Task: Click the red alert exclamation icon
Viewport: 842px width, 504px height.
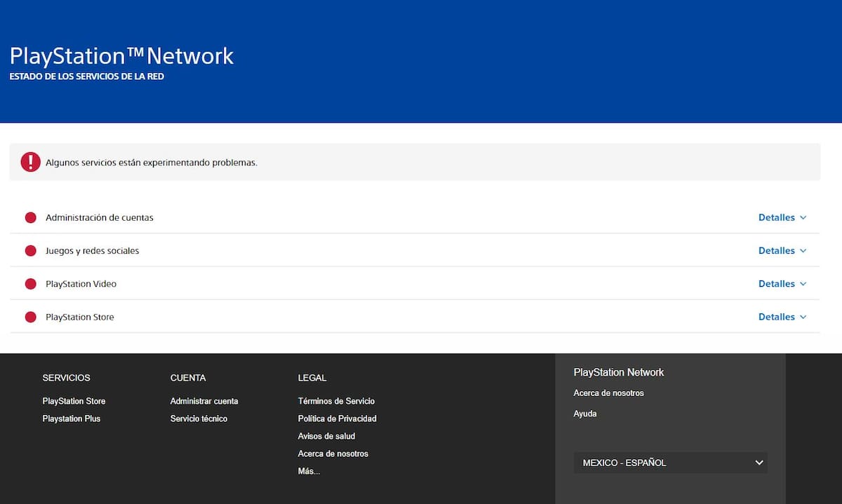Action: pos(31,162)
